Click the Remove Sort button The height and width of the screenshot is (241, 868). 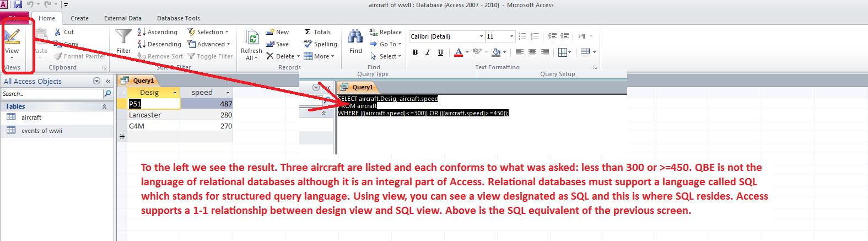[160, 56]
